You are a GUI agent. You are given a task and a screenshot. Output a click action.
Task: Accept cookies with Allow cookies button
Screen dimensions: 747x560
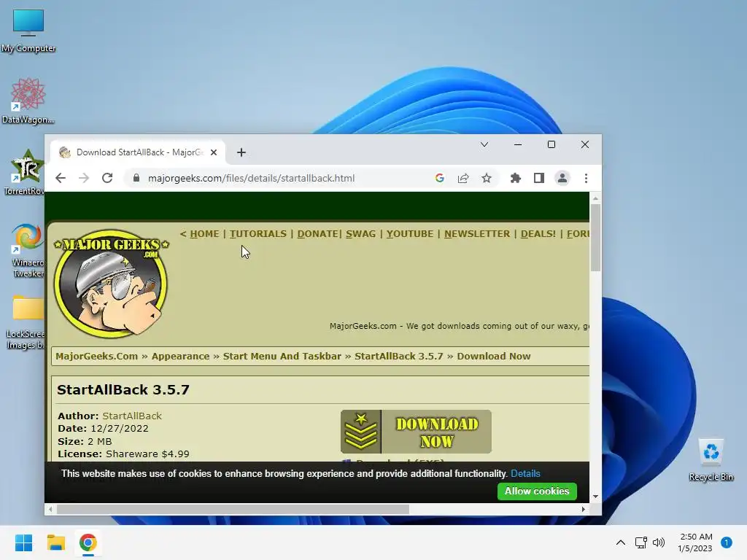[537, 491]
